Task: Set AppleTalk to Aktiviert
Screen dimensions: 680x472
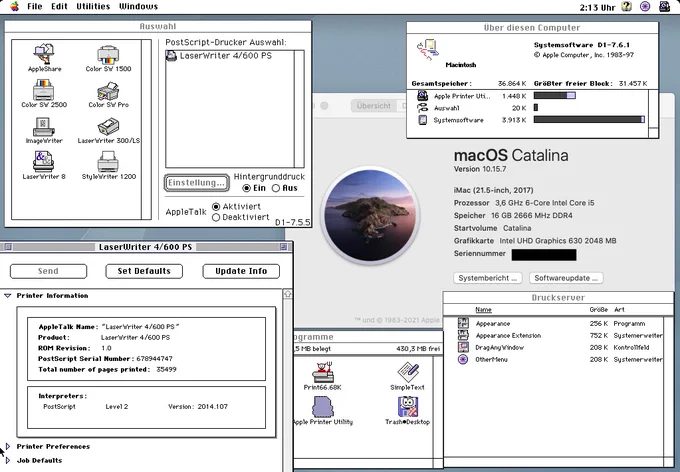Action: [216, 206]
